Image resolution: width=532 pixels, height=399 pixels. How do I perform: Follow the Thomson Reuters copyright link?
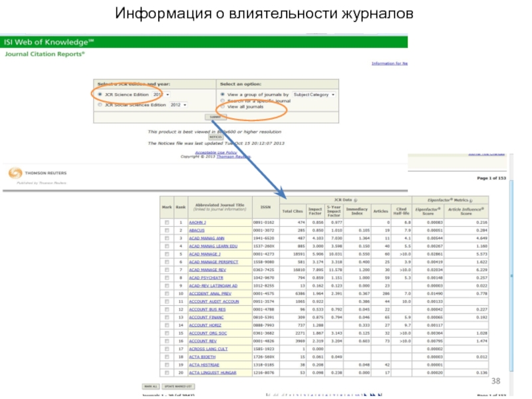[233, 156]
